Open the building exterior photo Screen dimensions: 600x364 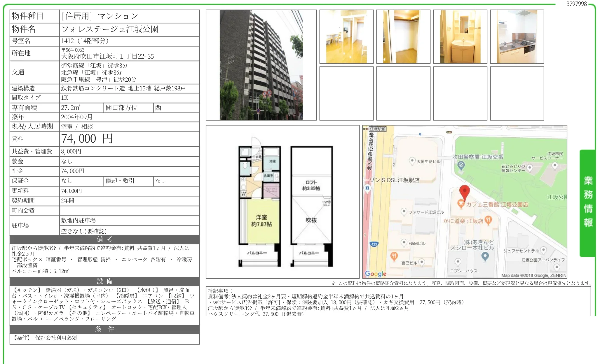[261, 65]
